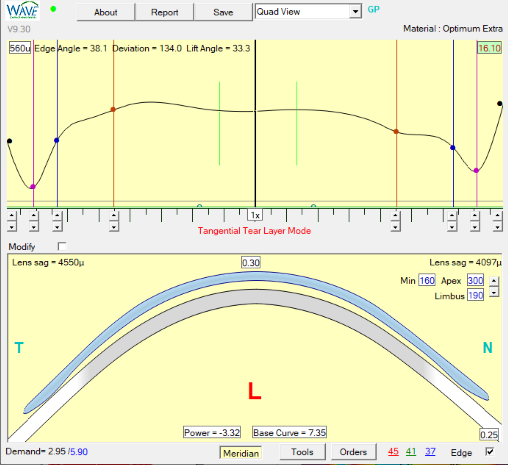This screenshot has height=465, width=508.
Task: Open the Report button
Action: (x=164, y=12)
